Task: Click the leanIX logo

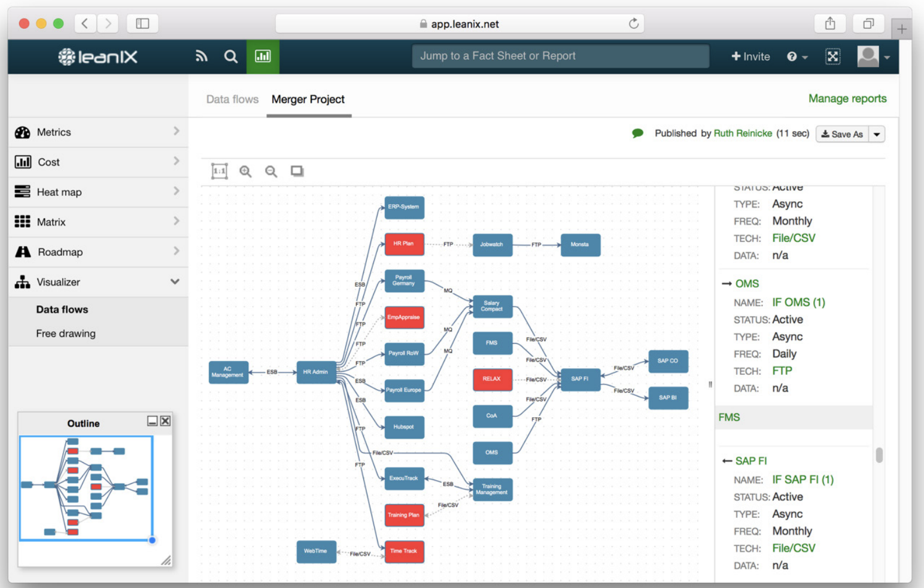Action: point(98,57)
